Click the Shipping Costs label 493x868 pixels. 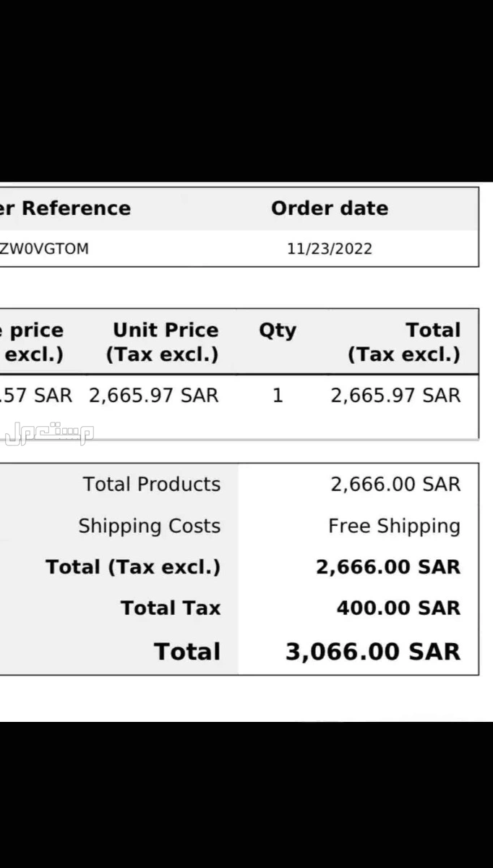[x=150, y=526]
